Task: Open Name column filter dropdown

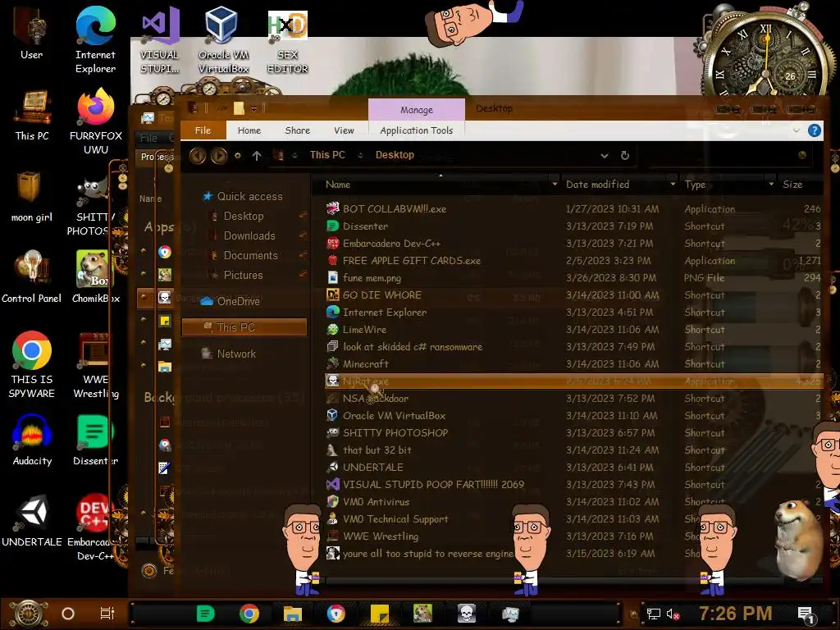Action: point(555,185)
